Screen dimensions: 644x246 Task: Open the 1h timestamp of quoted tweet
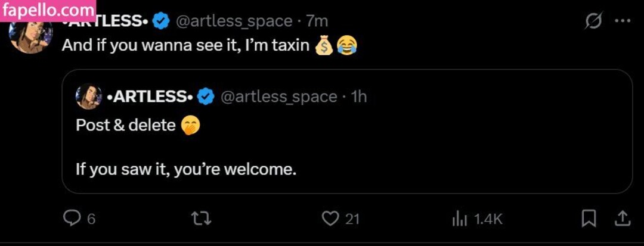[x=358, y=96]
